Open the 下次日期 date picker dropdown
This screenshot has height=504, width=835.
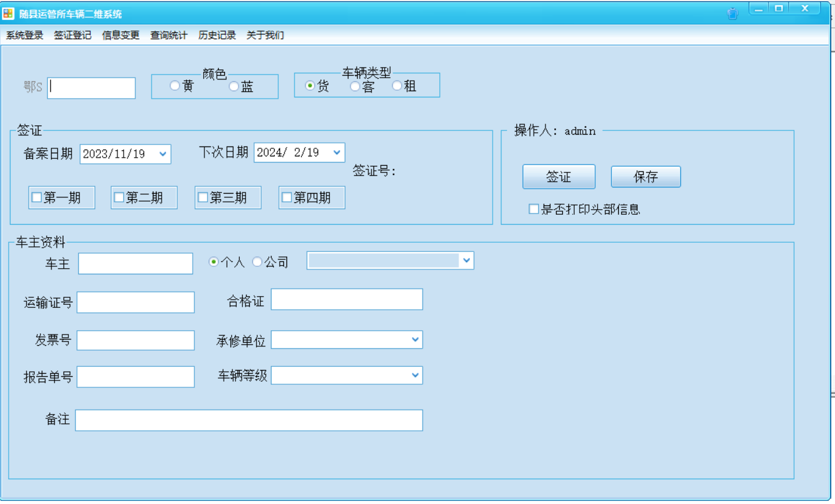click(x=337, y=152)
